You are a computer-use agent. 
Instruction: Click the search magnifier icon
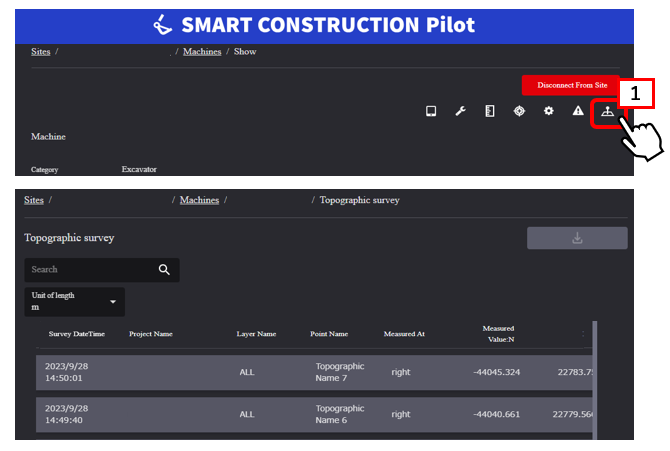click(164, 269)
